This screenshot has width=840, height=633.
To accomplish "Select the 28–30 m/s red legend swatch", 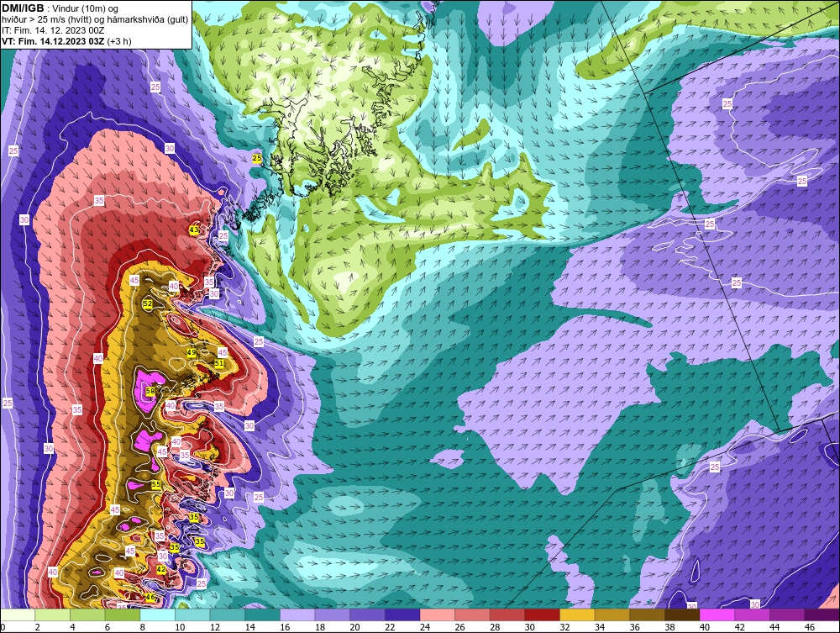I will (x=507, y=615).
